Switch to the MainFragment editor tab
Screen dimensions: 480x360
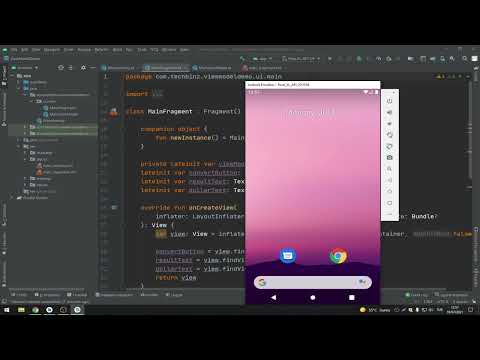tap(166, 68)
